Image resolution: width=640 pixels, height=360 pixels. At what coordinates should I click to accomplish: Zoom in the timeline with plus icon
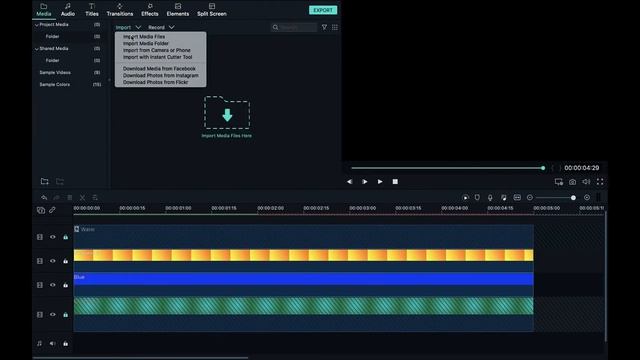coord(587,198)
